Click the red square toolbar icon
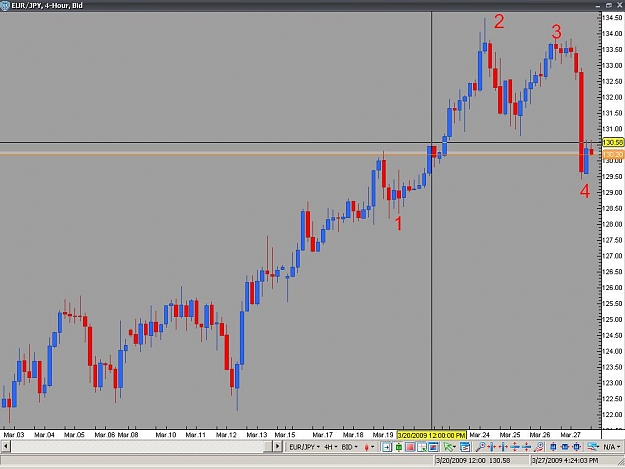 410,447
